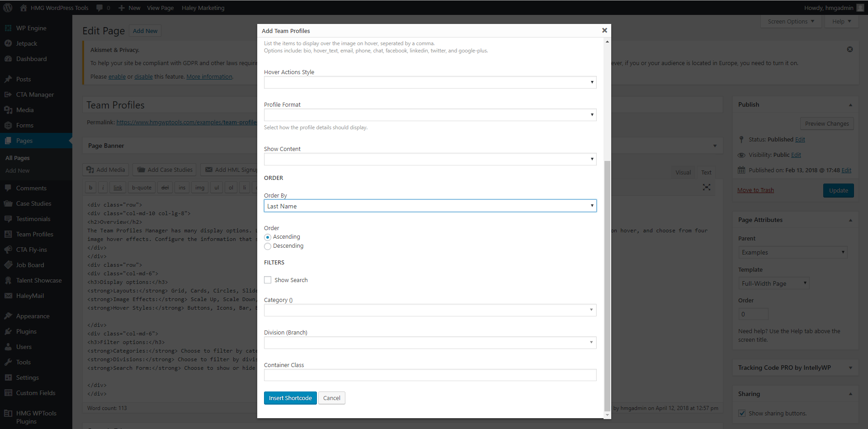
Task: Open the comments bubble in admin bar
Action: [x=104, y=8]
